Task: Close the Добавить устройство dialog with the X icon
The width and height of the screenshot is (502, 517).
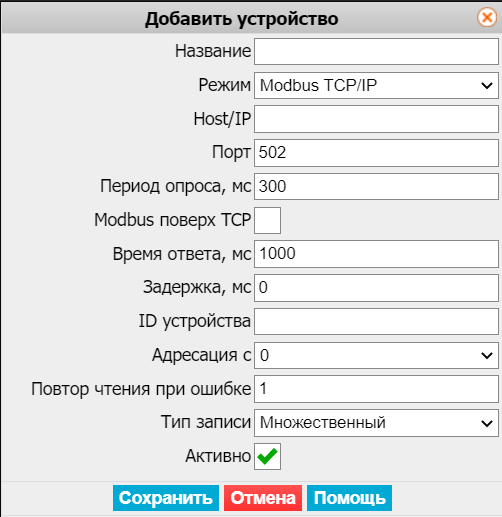Action: (x=487, y=17)
